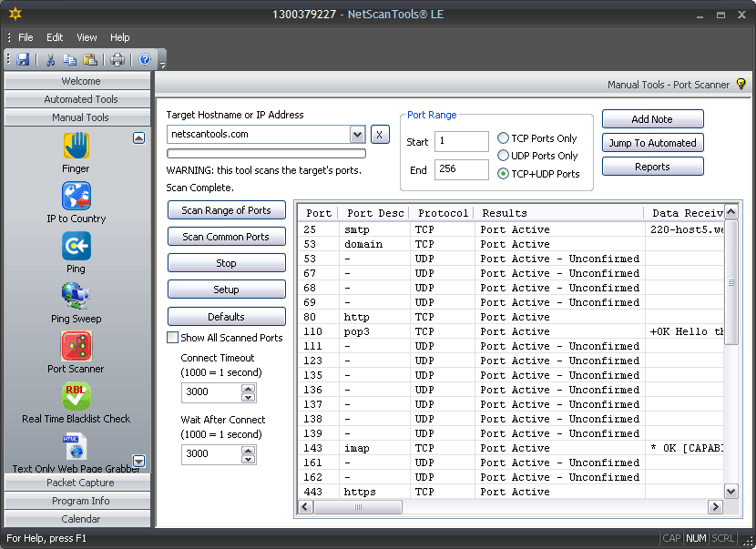The image size is (756, 549).
Task: Select UDP Ports Only radio button
Action: tap(503, 155)
